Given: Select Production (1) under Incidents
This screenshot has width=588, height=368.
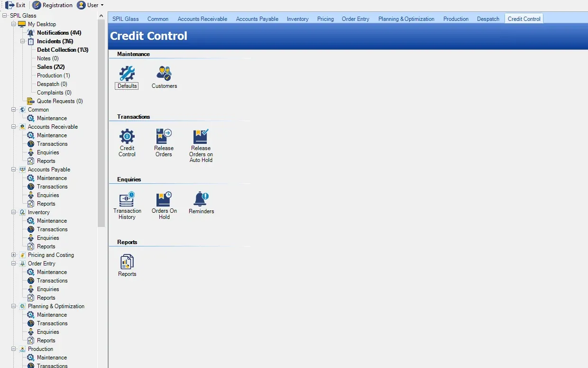Looking at the screenshot, I should pos(54,75).
